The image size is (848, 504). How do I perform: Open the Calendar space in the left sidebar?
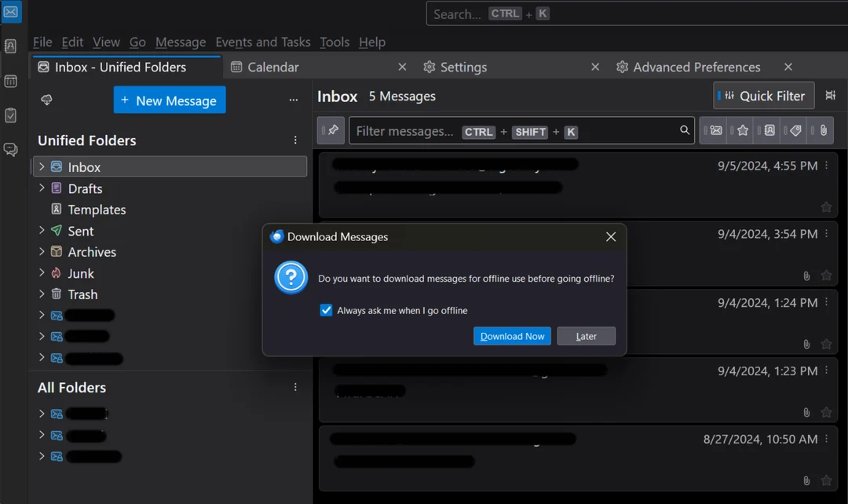pyautogui.click(x=11, y=82)
